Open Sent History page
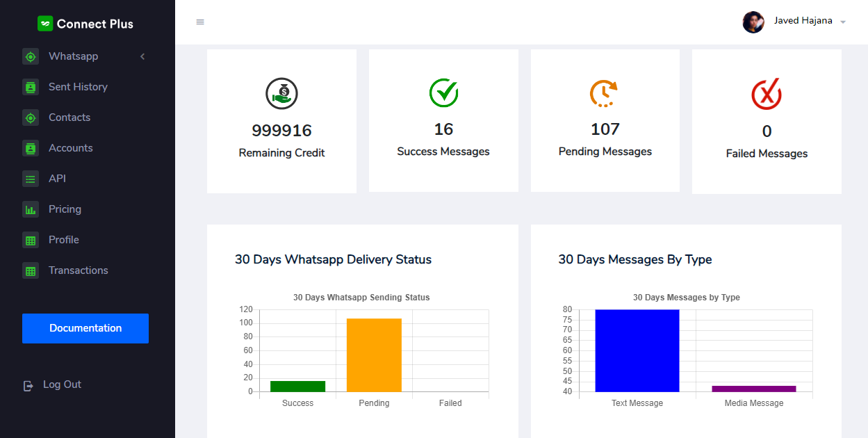This screenshot has width=868, height=438. pyautogui.click(x=78, y=87)
